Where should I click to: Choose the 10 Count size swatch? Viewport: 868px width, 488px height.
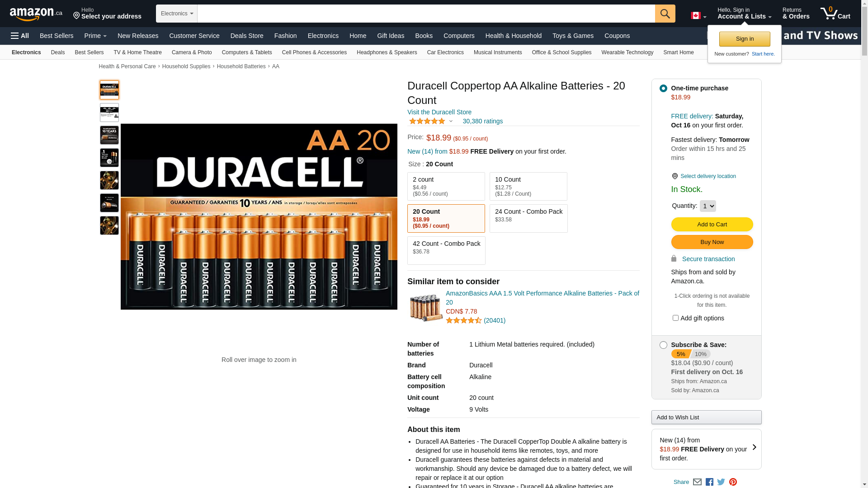pyautogui.click(x=528, y=187)
